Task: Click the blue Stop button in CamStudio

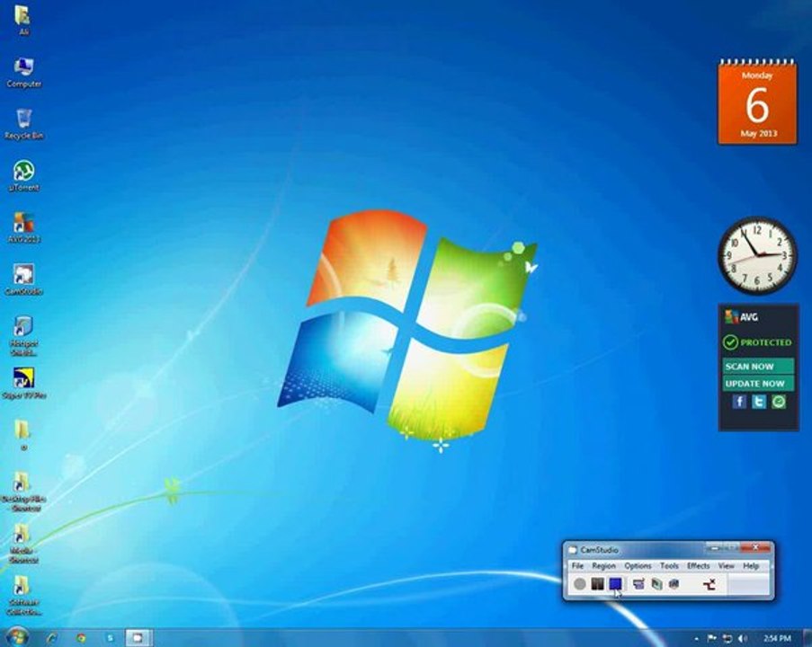Action: click(615, 584)
